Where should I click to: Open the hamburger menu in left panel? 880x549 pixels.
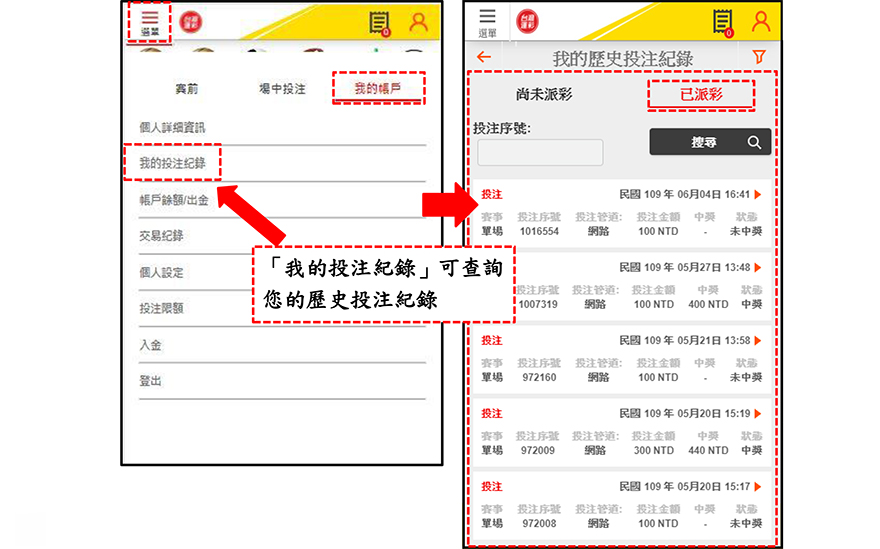click(x=149, y=22)
